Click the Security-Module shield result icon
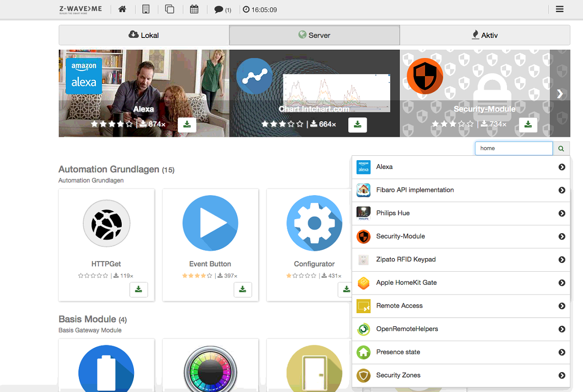The image size is (583, 392). click(363, 236)
